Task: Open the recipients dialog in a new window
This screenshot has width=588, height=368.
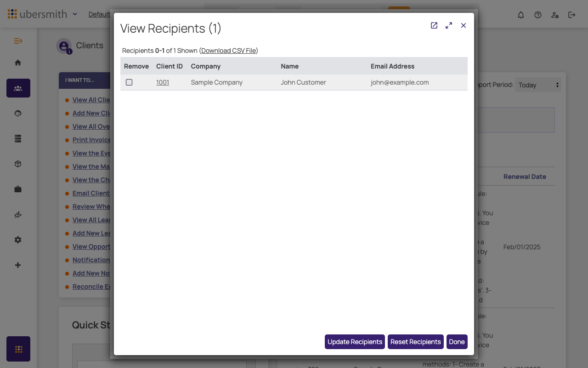Action: 434,25
